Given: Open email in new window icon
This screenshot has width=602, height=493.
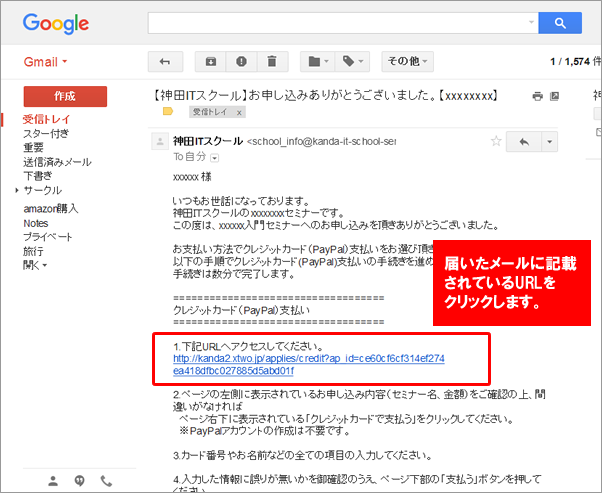Looking at the screenshot, I should [x=554, y=96].
